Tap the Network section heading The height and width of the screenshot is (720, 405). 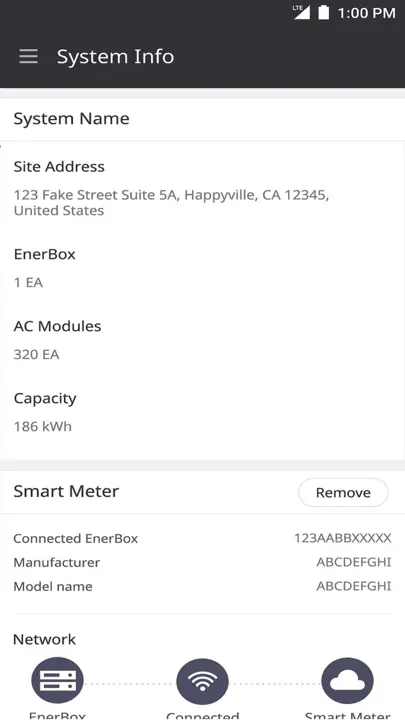[45, 639]
